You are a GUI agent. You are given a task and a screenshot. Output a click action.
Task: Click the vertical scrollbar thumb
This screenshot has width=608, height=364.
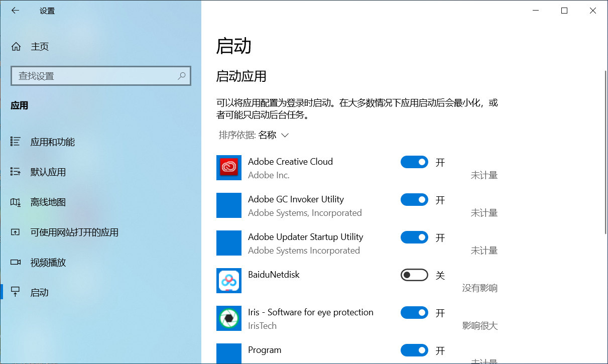pyautogui.click(x=605, y=152)
